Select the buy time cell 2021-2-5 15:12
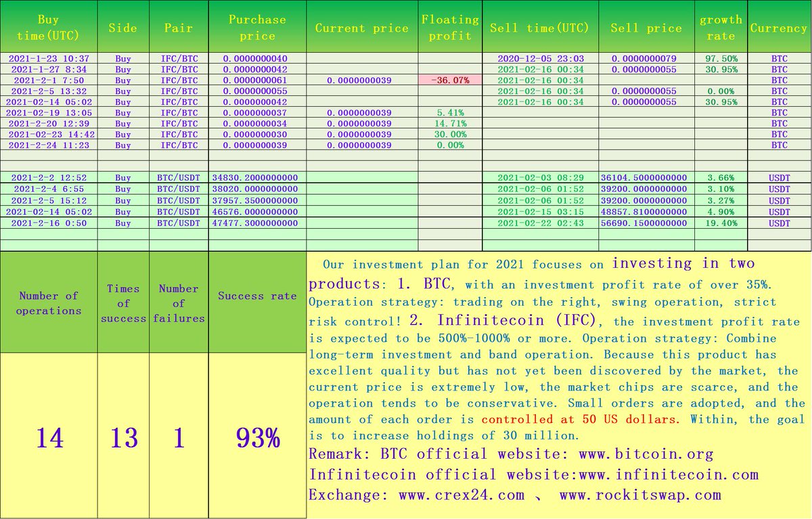Screen dimensions: 812x519 pos(49,200)
